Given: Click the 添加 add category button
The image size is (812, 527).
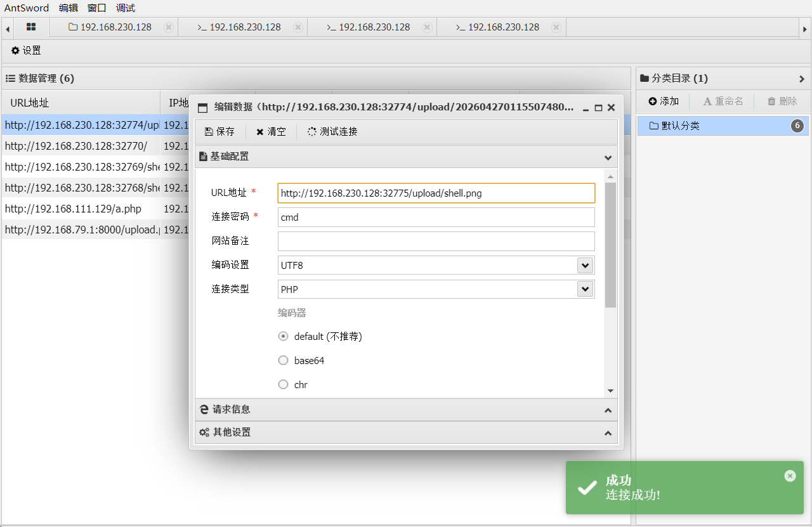Looking at the screenshot, I should (664, 101).
